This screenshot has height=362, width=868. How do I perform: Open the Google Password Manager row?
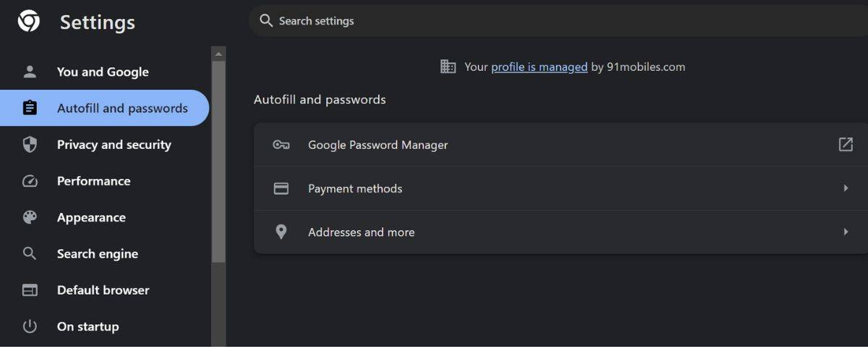(x=561, y=145)
